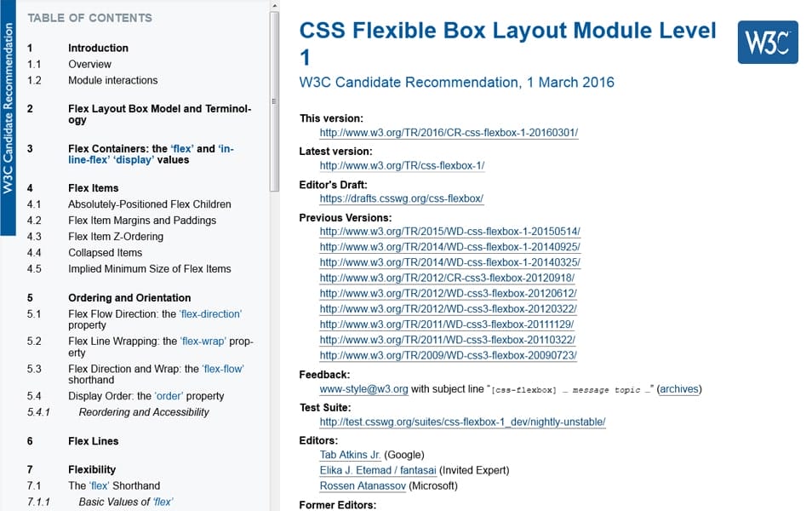Image resolution: width=812 pixels, height=511 pixels.
Task: Click the www-style@w3.org email link
Action: (363, 389)
